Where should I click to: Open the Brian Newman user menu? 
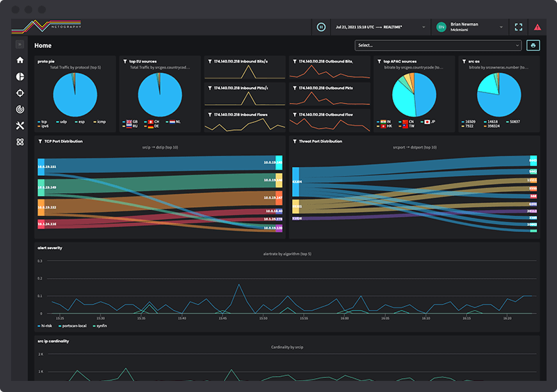click(469, 27)
